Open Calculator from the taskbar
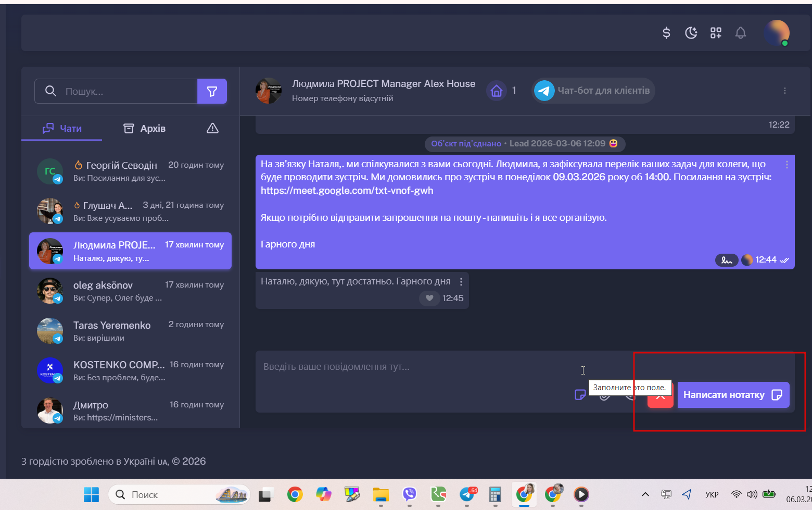The image size is (812, 510). [495, 494]
